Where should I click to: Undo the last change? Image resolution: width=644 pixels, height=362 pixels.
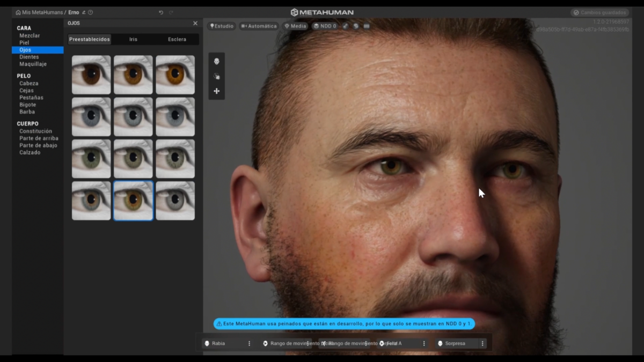(161, 12)
